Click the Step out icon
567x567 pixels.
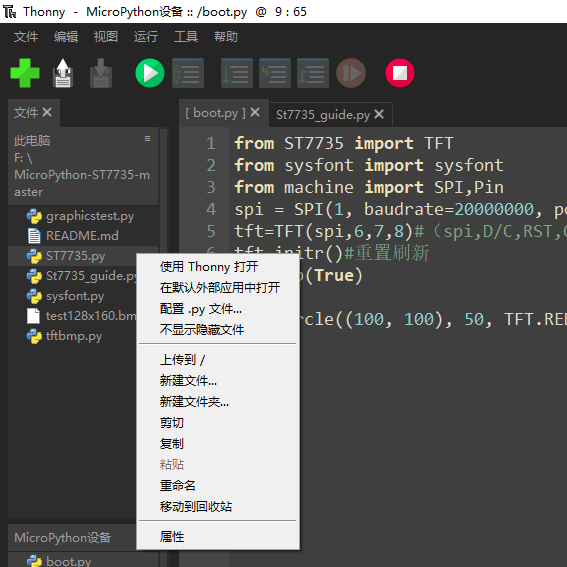click(x=313, y=73)
